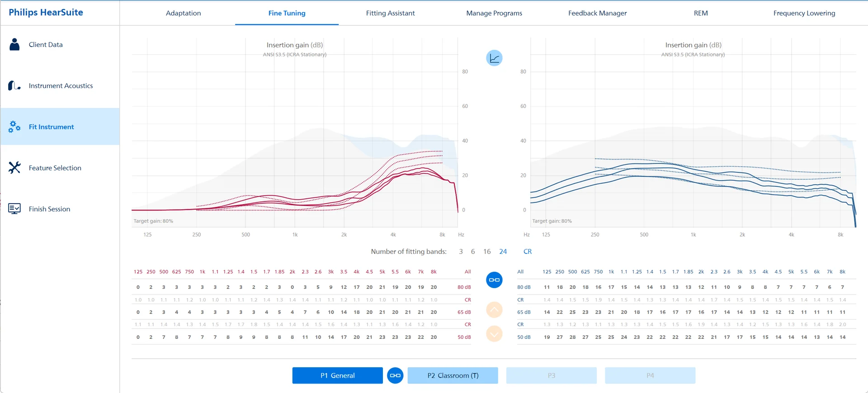The height and width of the screenshot is (393, 868).
Task: Open Client Data in the sidebar
Action: pos(60,44)
